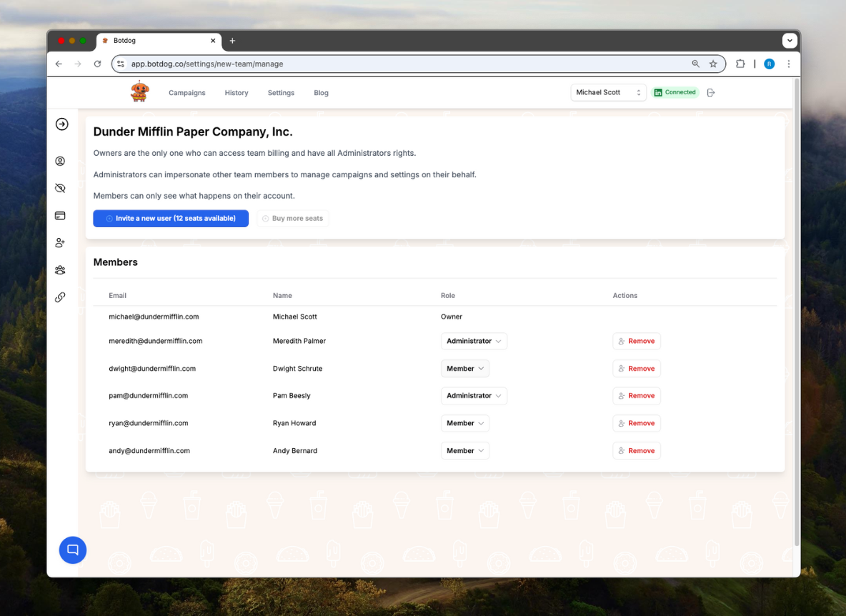The height and width of the screenshot is (616, 846).
Task: Go to Campaigns
Action: pos(186,93)
